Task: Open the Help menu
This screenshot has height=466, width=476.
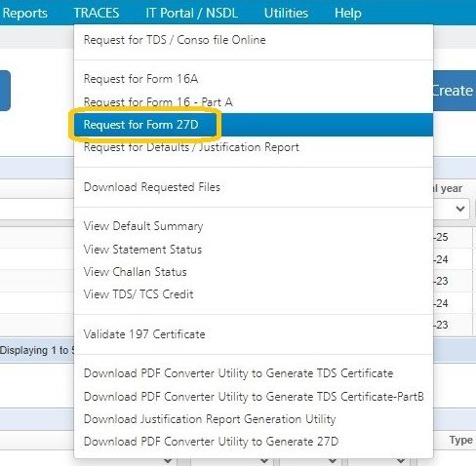Action: tap(348, 13)
